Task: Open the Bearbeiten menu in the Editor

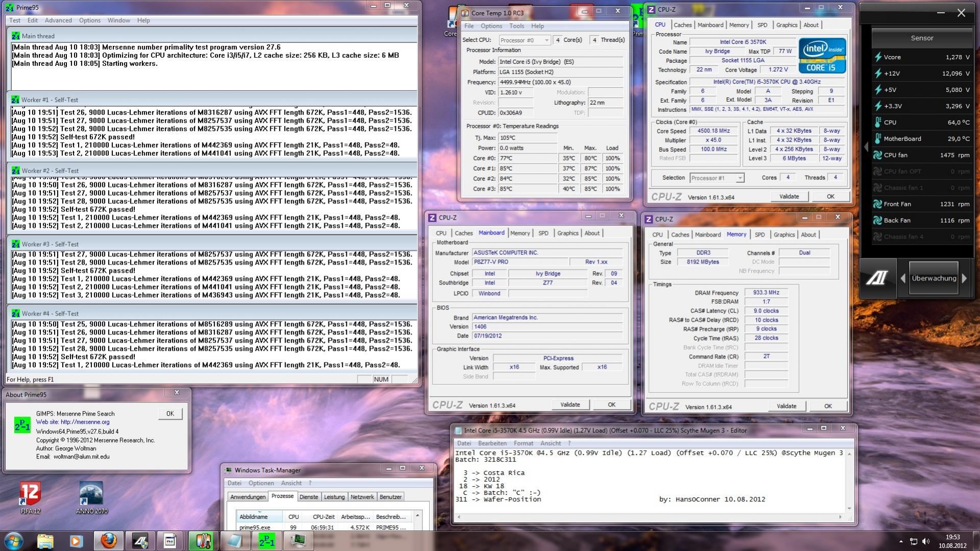Action: pos(492,443)
